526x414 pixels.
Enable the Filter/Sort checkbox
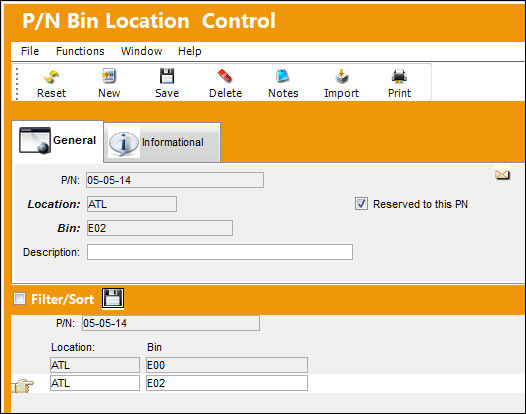pos(19,298)
